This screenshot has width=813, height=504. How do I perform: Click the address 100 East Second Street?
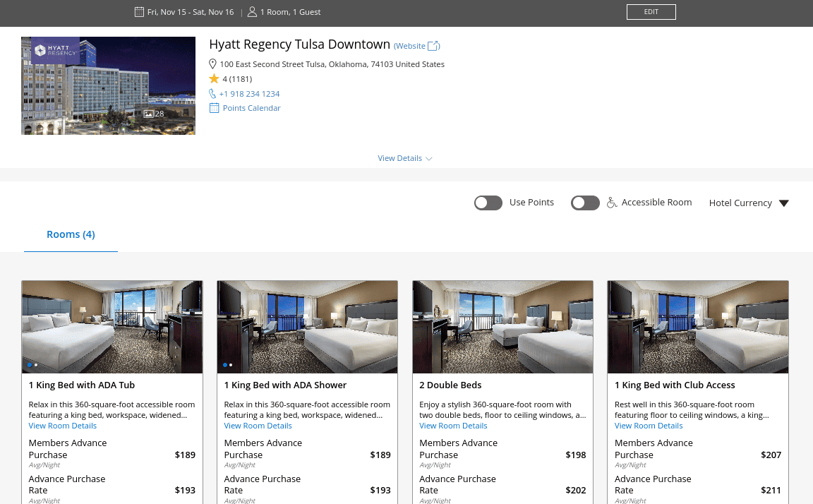(x=332, y=64)
